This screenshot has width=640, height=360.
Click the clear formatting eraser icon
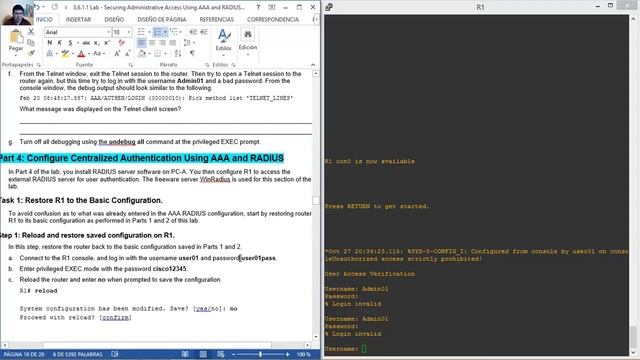[x=121, y=42]
